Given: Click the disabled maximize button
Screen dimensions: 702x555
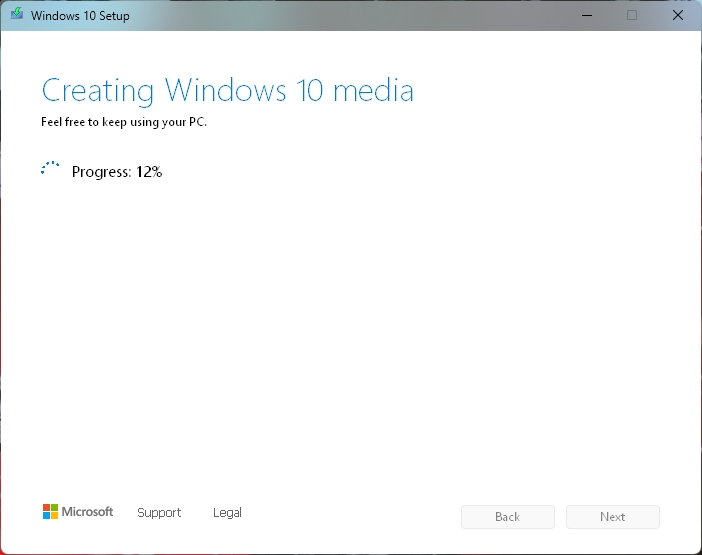Looking at the screenshot, I should 632,16.
